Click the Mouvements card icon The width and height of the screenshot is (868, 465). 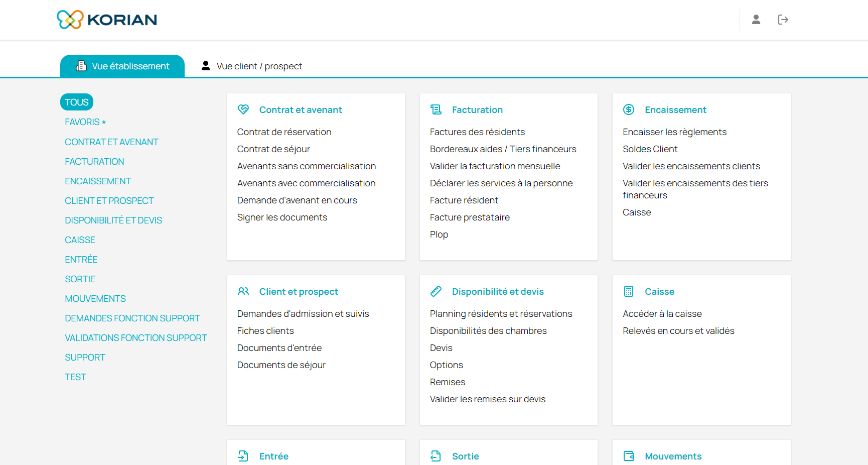[629, 456]
